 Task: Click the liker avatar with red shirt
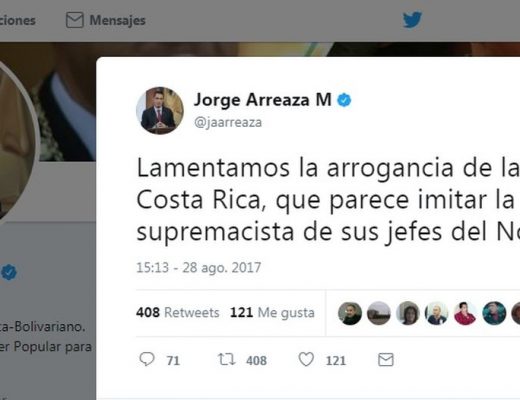tap(465, 313)
